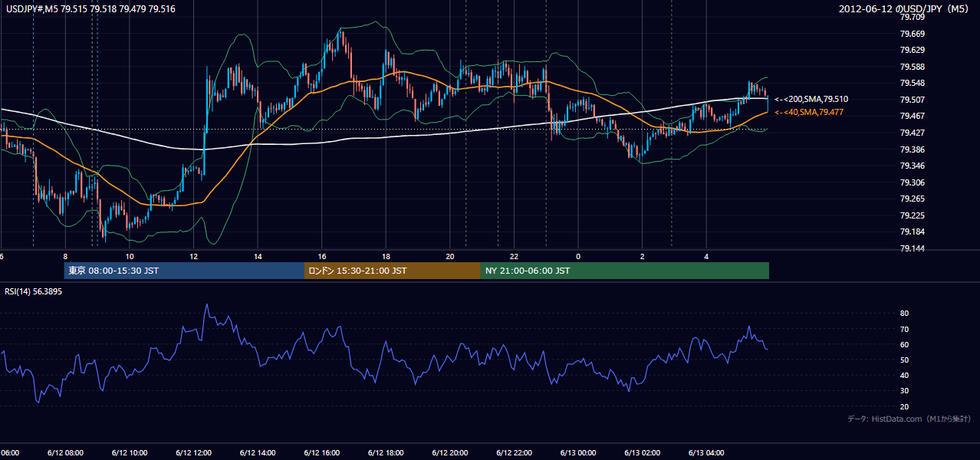Click the 200 SMA 79.510 label

pos(811,99)
